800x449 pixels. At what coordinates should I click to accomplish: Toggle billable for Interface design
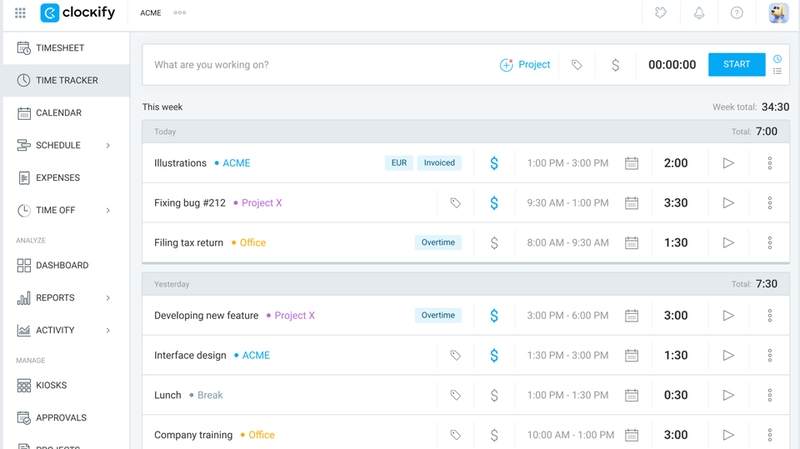[494, 356]
